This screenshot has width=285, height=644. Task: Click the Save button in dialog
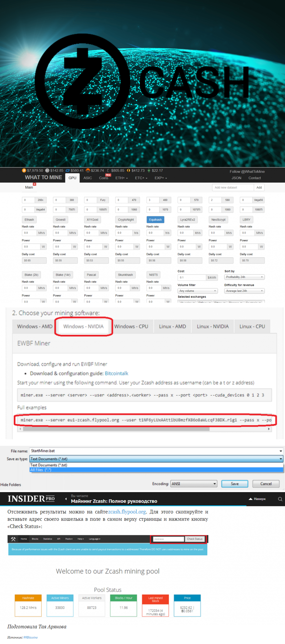[235, 484]
